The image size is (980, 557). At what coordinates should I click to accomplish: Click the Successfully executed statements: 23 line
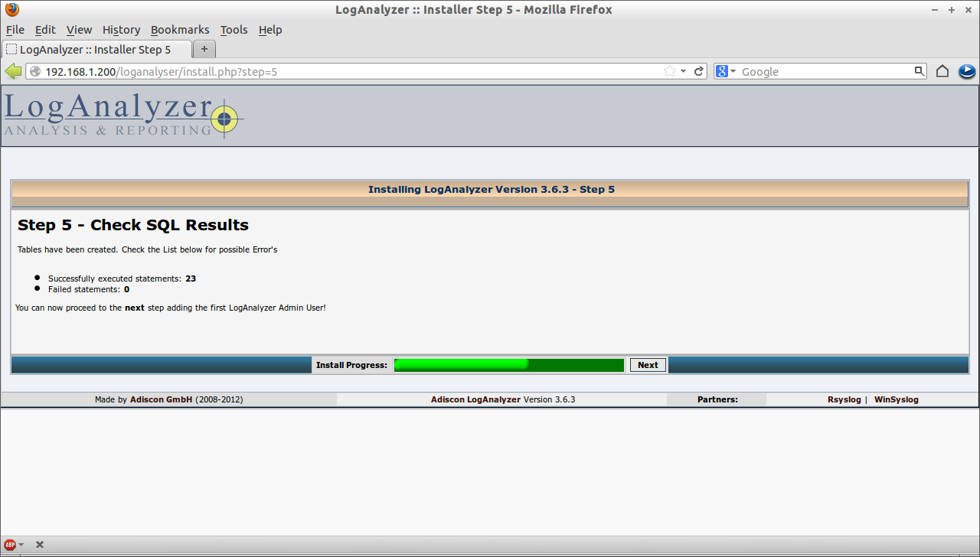(122, 278)
